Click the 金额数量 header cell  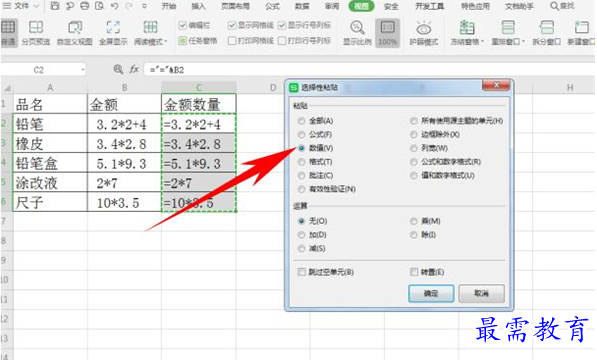click(199, 104)
